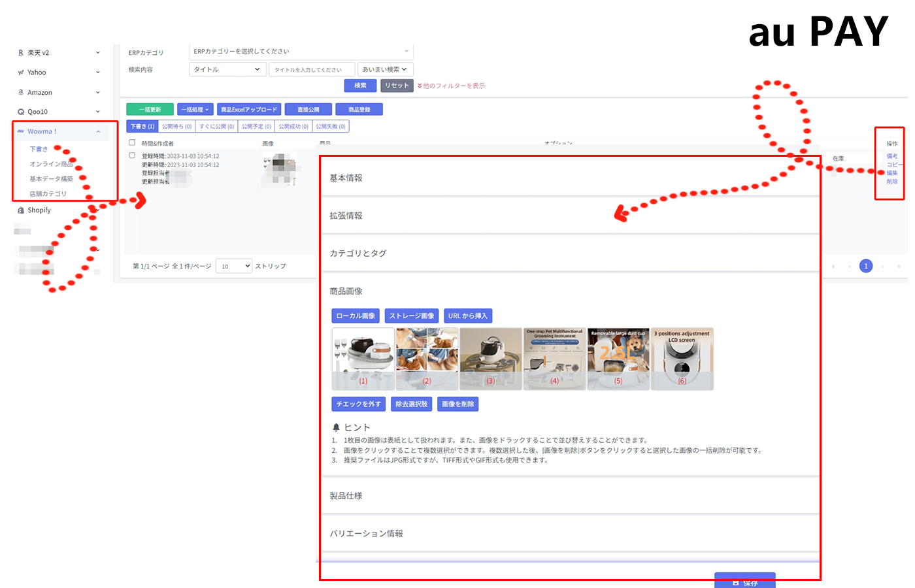Click the 編集 link in 操作 column
The image size is (915, 588).
coord(892,173)
